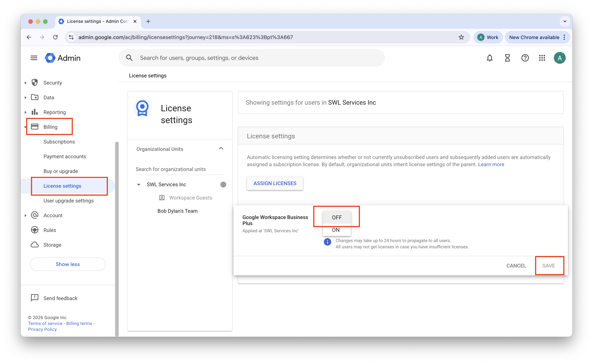Click the bookmark star icon in the address bar

(461, 37)
